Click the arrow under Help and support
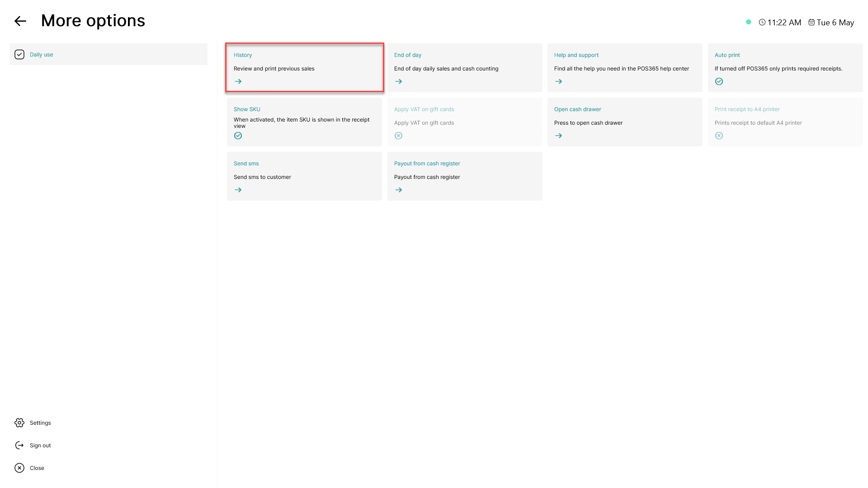Viewport: 868px width, 488px height. tap(559, 81)
